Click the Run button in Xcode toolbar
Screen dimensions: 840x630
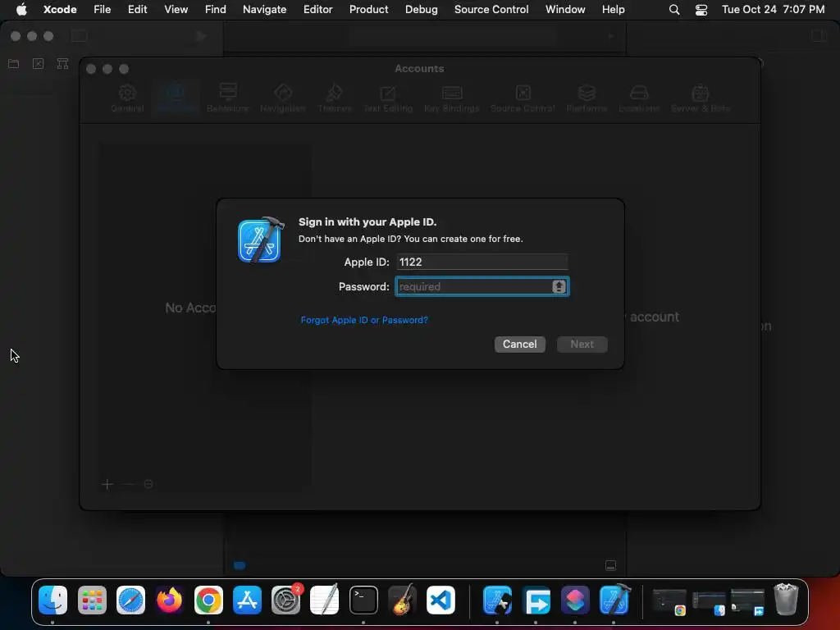point(201,36)
